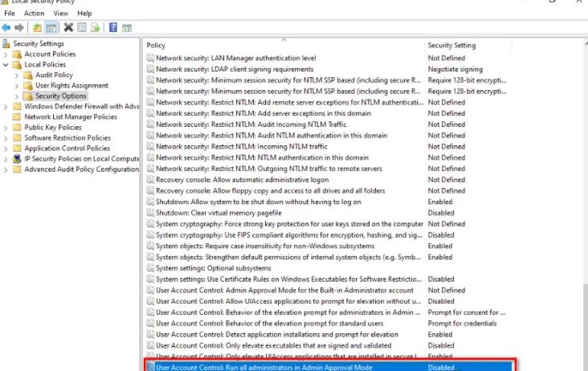Open the Help menu
The image size is (588, 371).
[85, 13]
